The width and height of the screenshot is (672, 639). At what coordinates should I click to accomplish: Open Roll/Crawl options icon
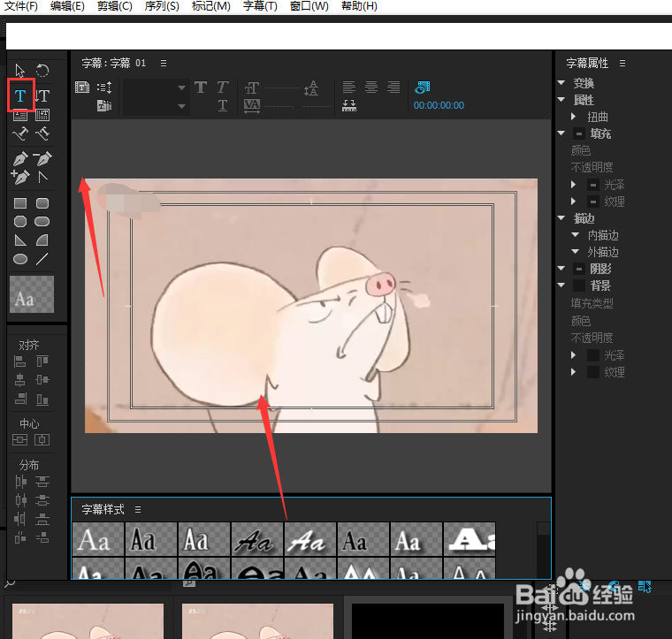[104, 87]
